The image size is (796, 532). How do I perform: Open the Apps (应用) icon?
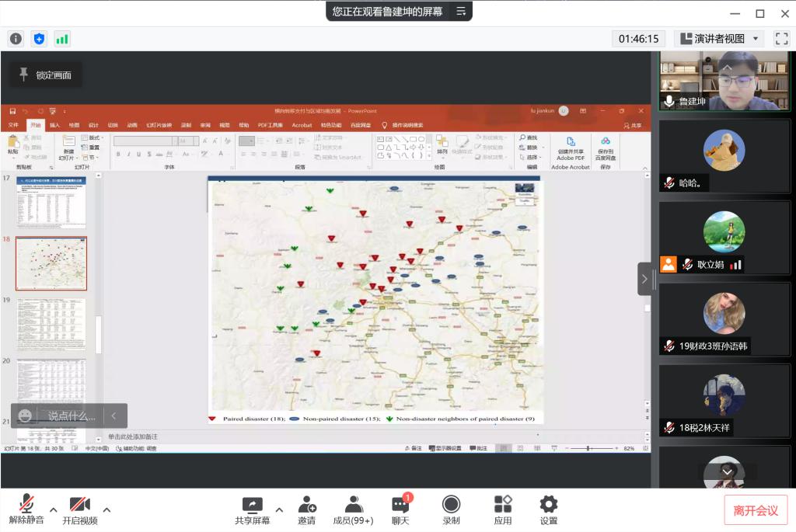tap(503, 509)
